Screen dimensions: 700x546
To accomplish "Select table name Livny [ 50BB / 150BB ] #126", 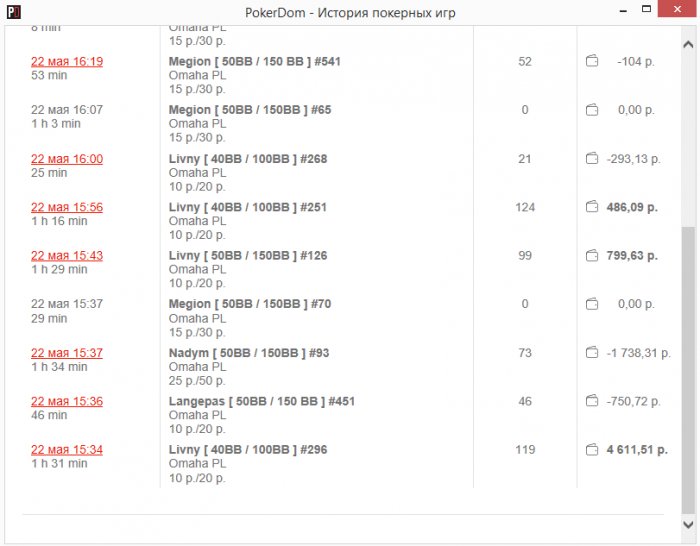I will click(248, 256).
